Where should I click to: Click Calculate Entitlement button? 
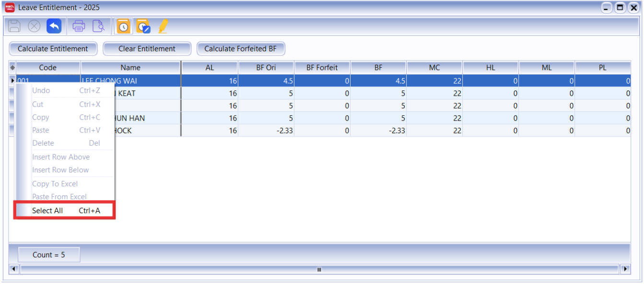point(53,48)
